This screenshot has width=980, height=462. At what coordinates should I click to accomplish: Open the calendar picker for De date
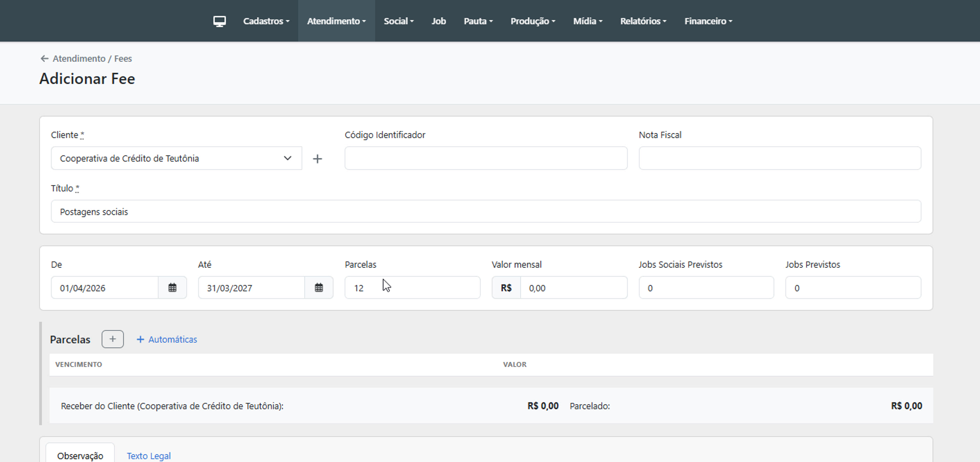pos(173,288)
